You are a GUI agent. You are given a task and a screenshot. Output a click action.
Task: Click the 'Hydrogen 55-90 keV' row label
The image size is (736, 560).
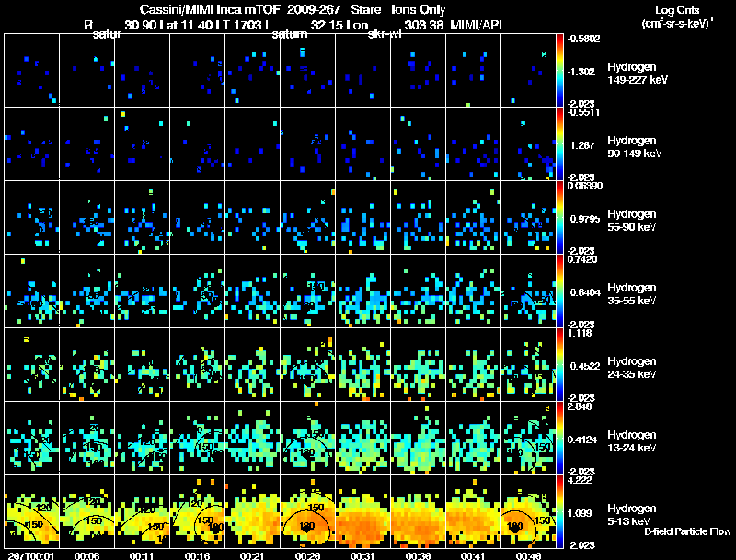[631, 221]
